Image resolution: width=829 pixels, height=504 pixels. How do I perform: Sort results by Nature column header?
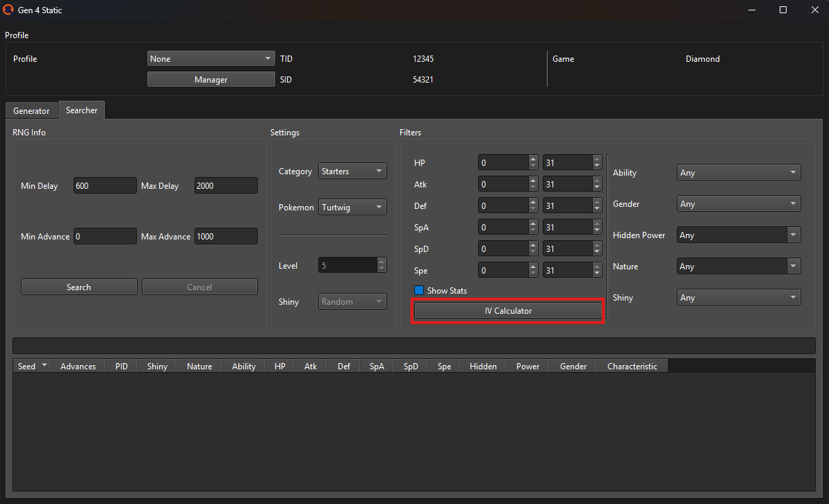click(199, 366)
